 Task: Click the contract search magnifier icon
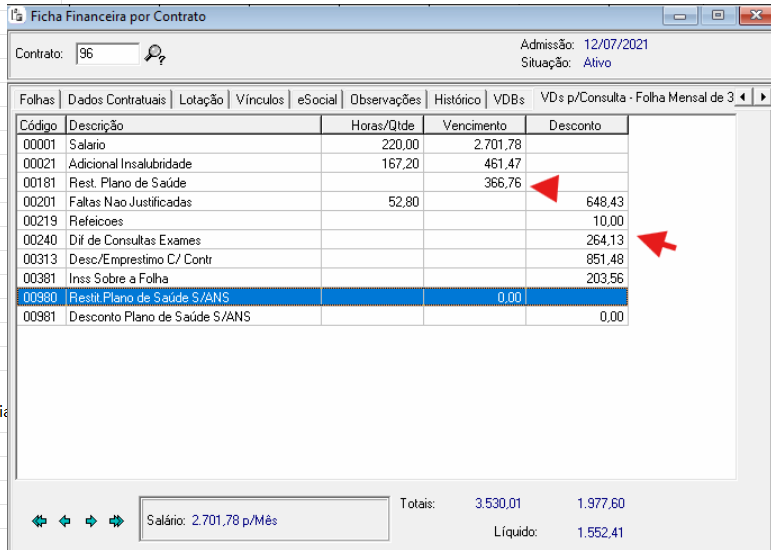(x=155, y=54)
